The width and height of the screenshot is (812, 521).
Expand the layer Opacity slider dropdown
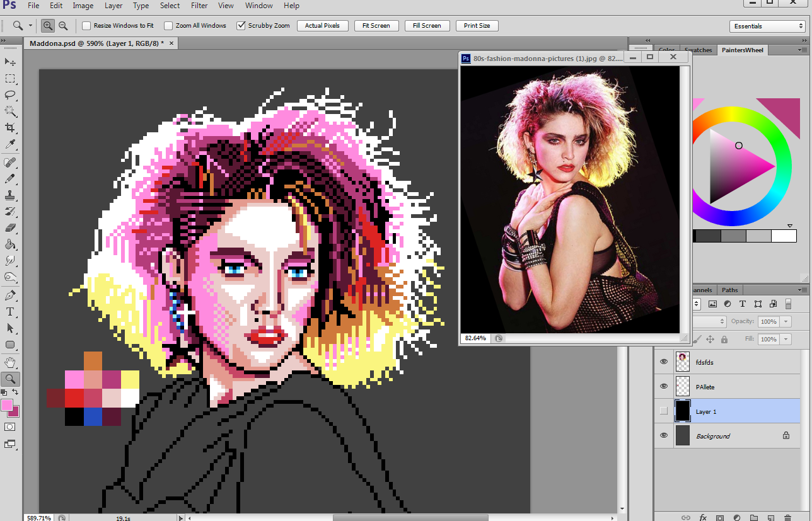(786, 321)
